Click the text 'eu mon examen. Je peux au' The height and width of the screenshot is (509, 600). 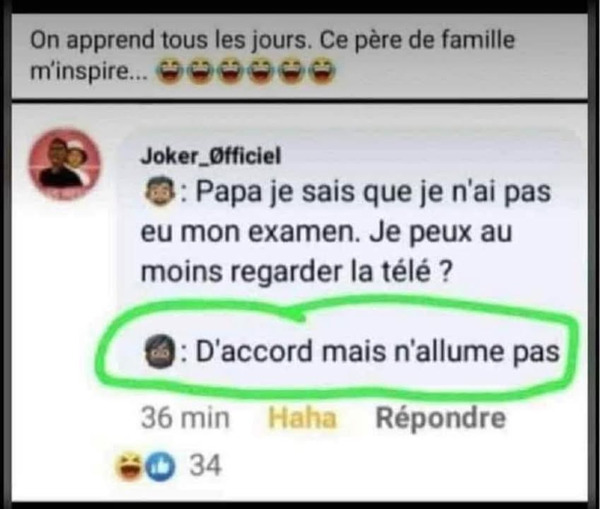[326, 232]
